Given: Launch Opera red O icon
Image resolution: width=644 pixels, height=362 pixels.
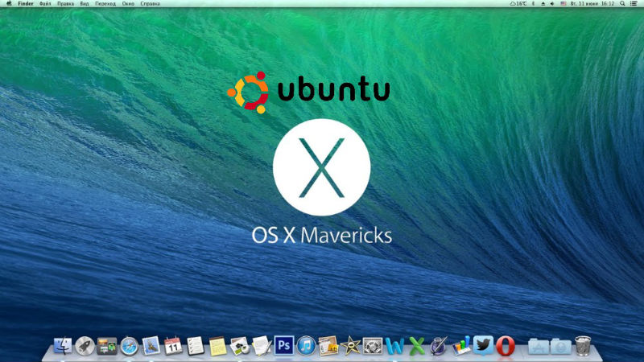Looking at the screenshot, I should click(x=506, y=346).
